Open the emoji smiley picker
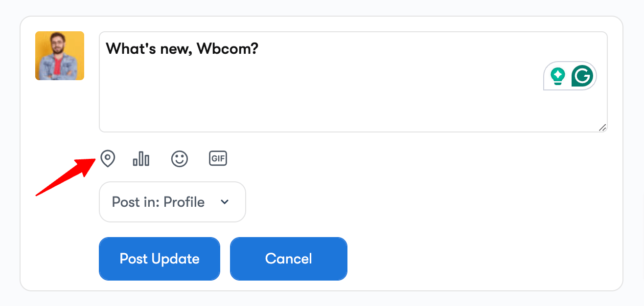 (x=180, y=158)
